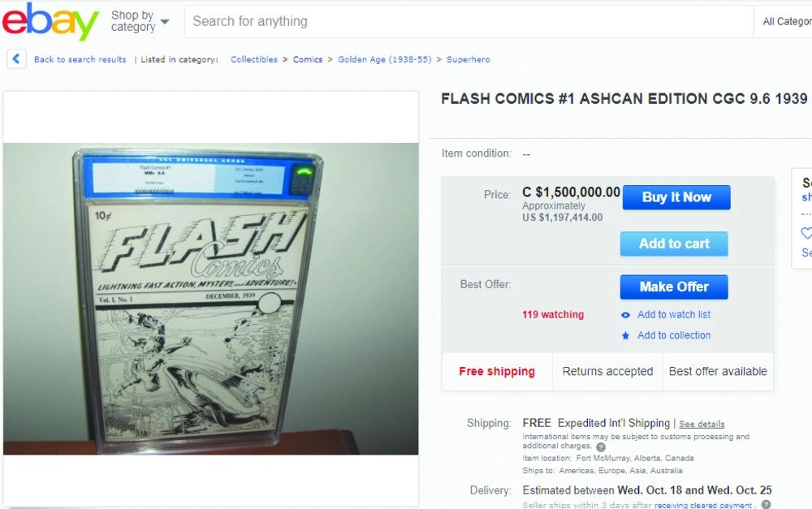The image size is (812, 509).
Task: Click the Flash Comics product photo
Action: pyautogui.click(x=210, y=299)
